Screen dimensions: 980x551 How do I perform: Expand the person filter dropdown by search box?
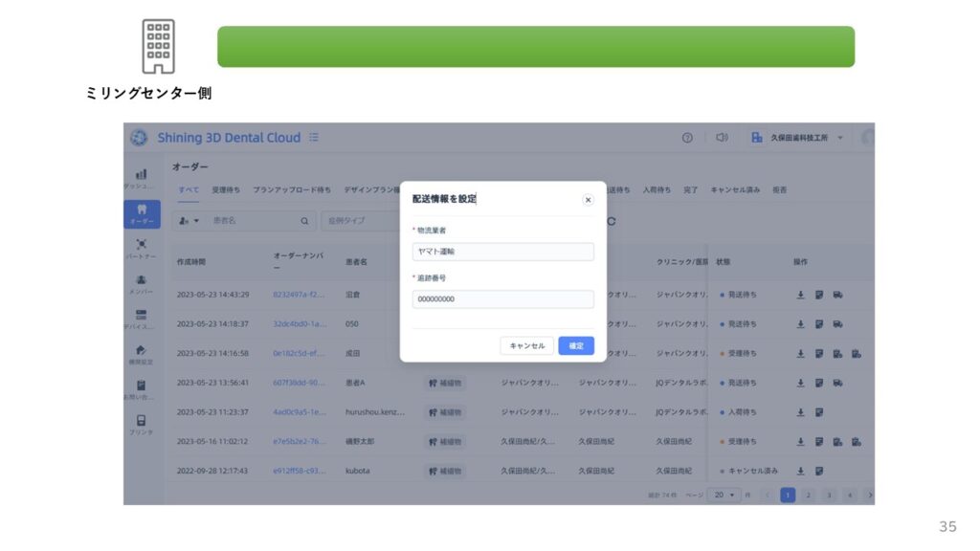(x=189, y=221)
